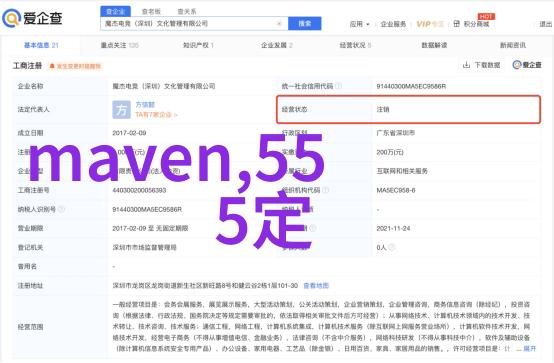Viewport: 554px width, 363px height.
Task: Select the company name in 企业名称 row
Action: pyautogui.click(x=164, y=86)
